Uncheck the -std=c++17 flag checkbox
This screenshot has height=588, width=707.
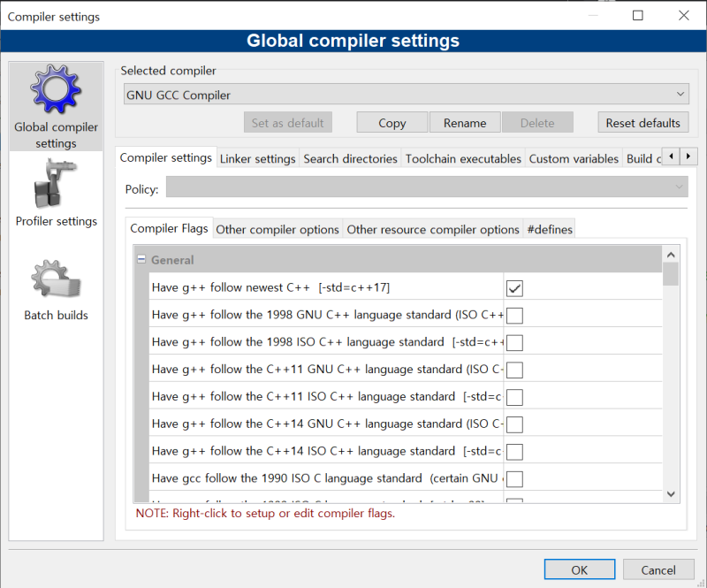[514, 288]
